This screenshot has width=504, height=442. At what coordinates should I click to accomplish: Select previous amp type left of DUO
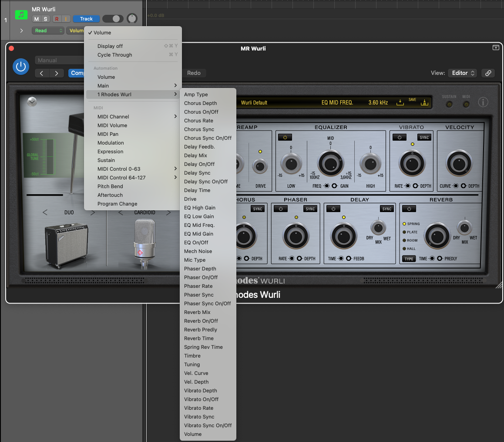click(x=45, y=213)
